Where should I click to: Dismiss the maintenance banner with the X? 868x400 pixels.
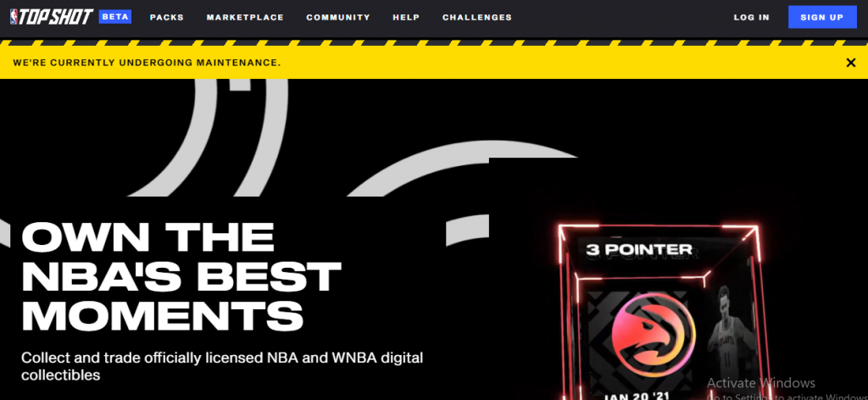pyautogui.click(x=851, y=63)
